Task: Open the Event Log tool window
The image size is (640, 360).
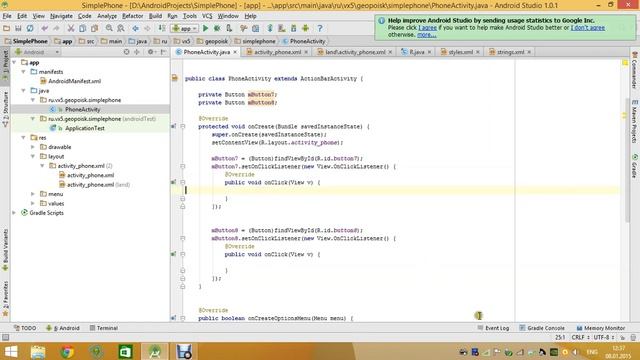Action: (x=493, y=328)
